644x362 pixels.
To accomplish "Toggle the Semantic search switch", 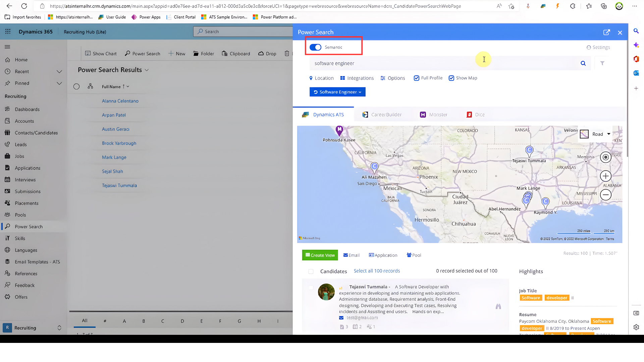I will coord(315,47).
